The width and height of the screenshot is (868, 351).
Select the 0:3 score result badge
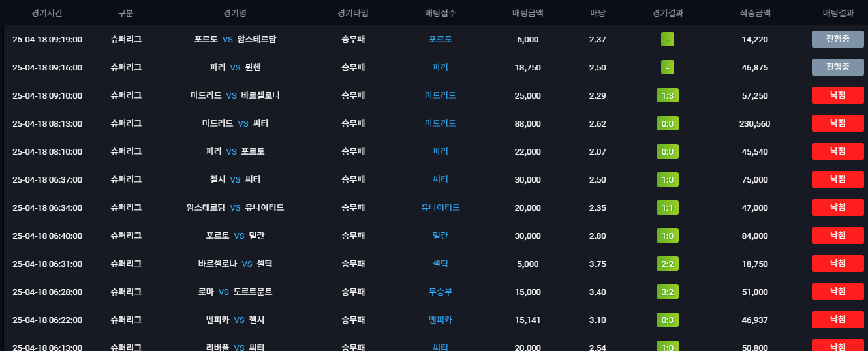[668, 320]
